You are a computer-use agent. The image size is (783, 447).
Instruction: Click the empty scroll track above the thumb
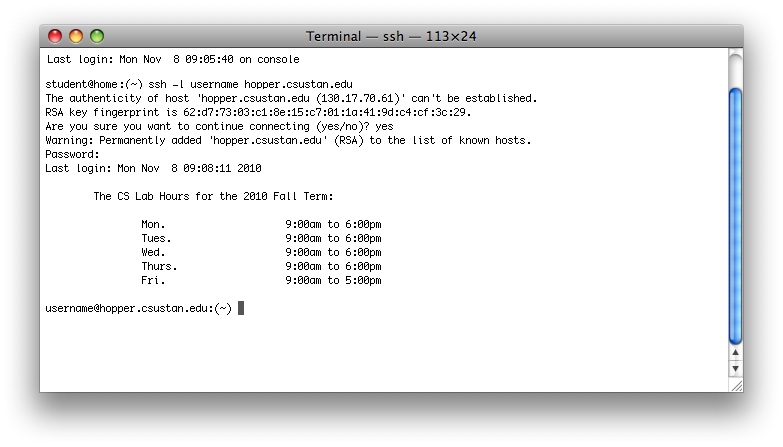coord(735,69)
